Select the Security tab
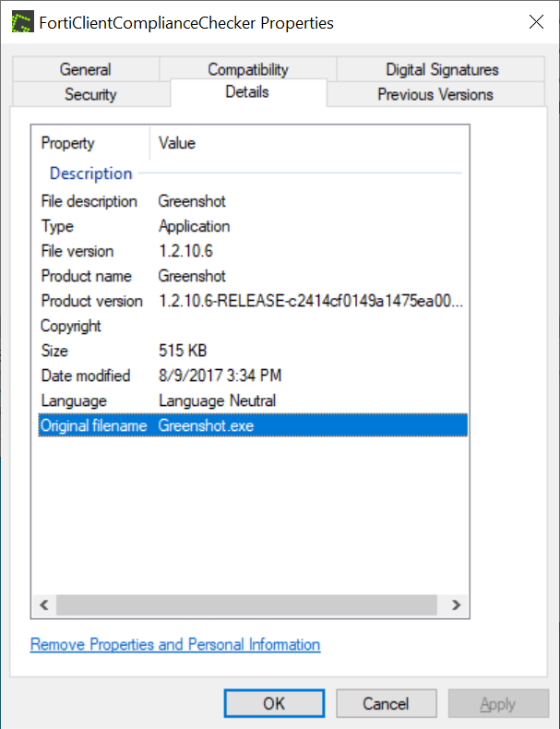Screen dimensions: 560x729 click(x=90, y=94)
